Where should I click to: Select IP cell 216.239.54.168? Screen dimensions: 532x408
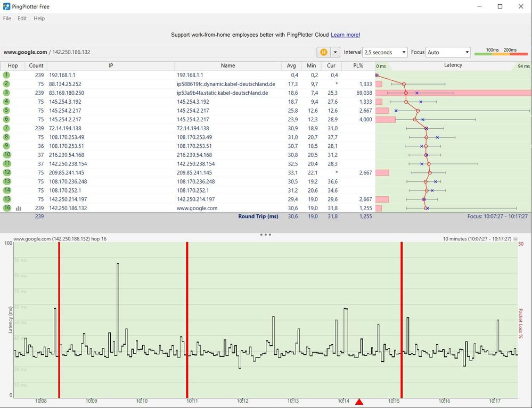[x=67, y=155]
